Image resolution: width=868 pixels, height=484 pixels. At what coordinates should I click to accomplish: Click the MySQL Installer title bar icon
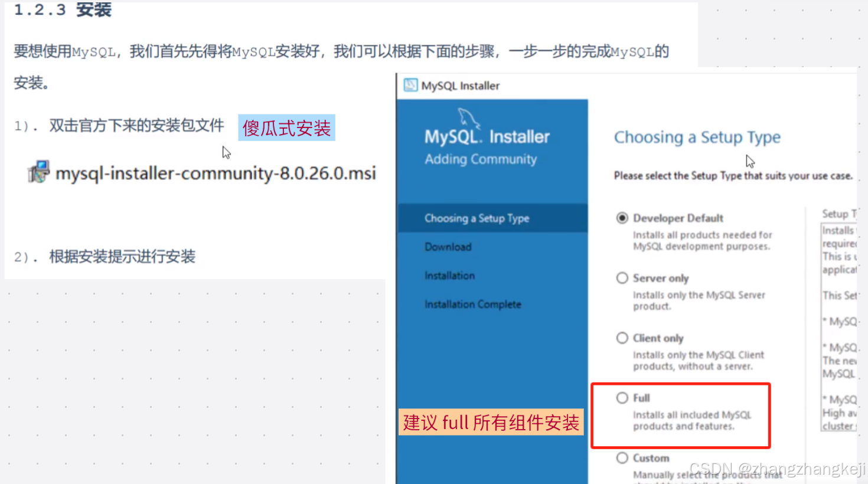pyautogui.click(x=411, y=86)
